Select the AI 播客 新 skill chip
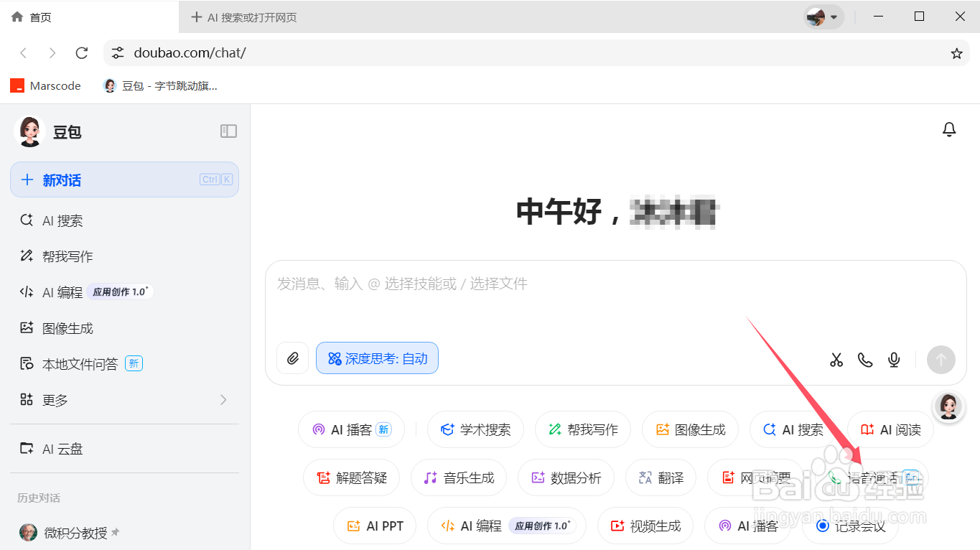 (351, 429)
